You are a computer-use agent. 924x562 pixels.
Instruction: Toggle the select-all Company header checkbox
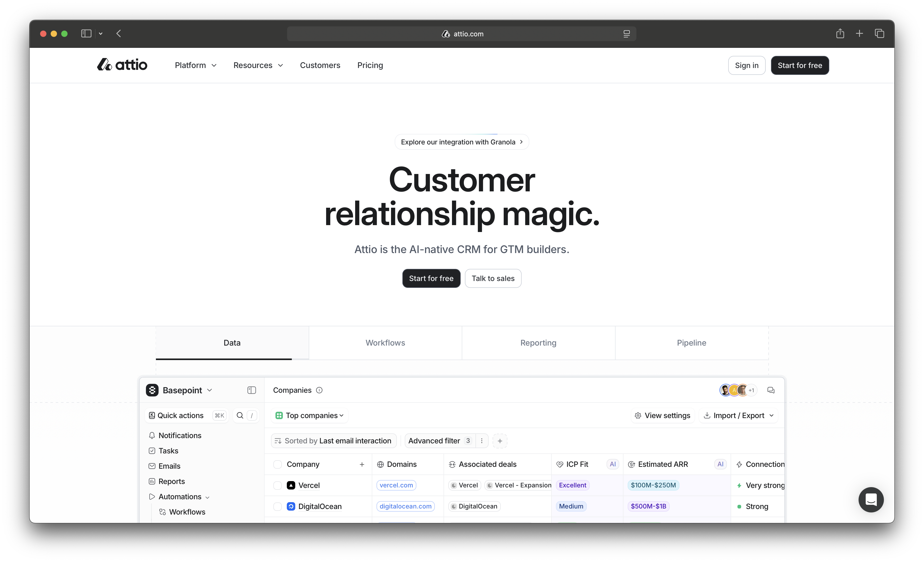tap(278, 464)
